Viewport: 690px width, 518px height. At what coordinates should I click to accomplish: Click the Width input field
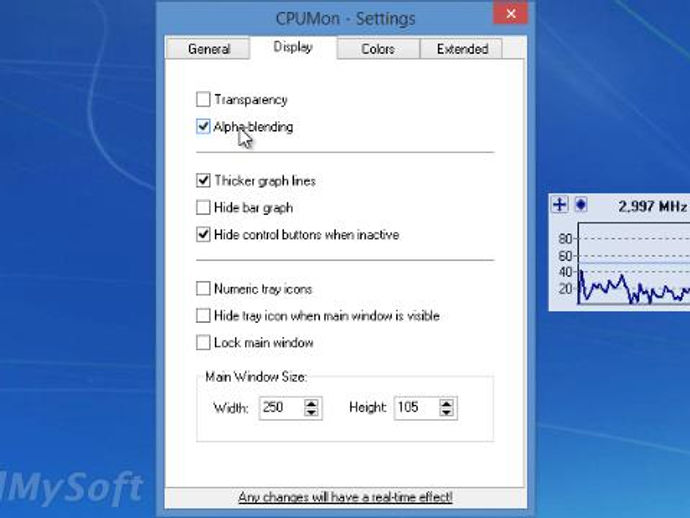point(281,408)
